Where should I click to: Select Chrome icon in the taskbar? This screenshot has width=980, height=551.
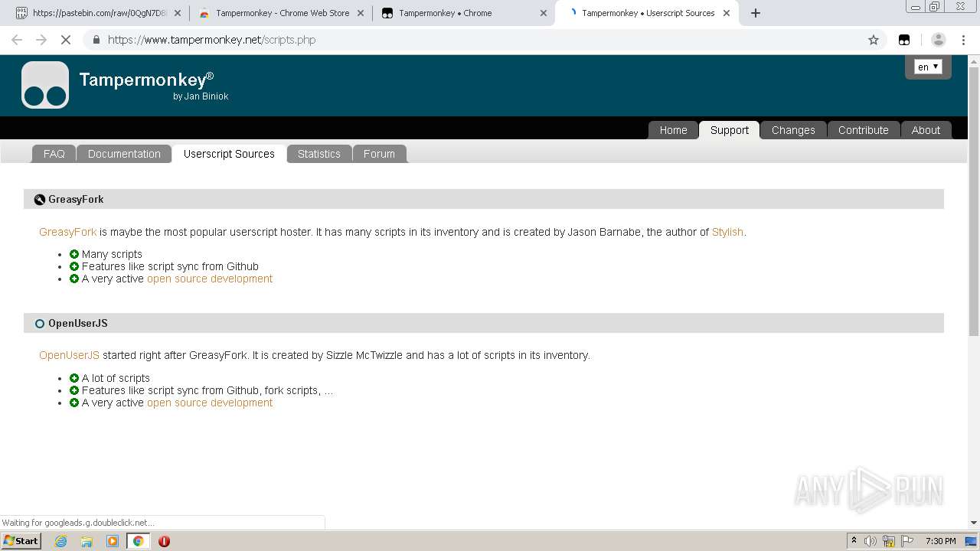pos(138,541)
